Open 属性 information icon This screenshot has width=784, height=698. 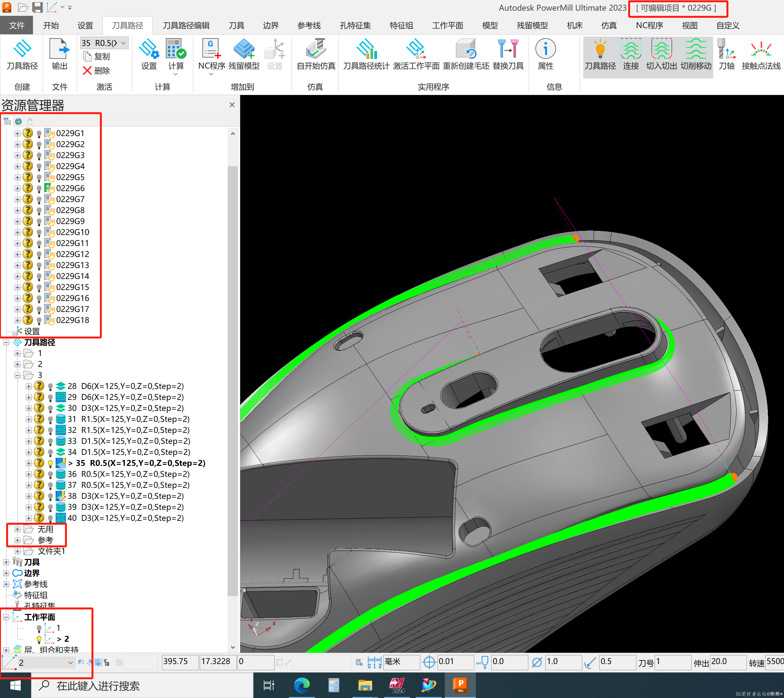(x=545, y=49)
